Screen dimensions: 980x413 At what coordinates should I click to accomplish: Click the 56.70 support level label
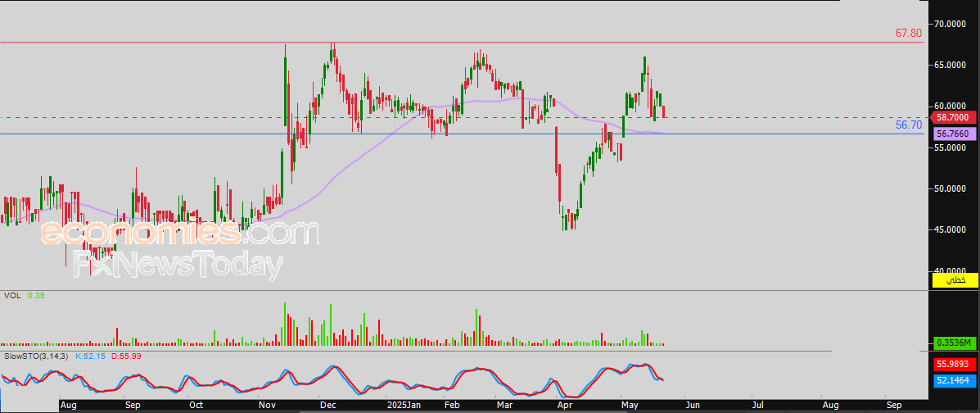tap(908, 125)
